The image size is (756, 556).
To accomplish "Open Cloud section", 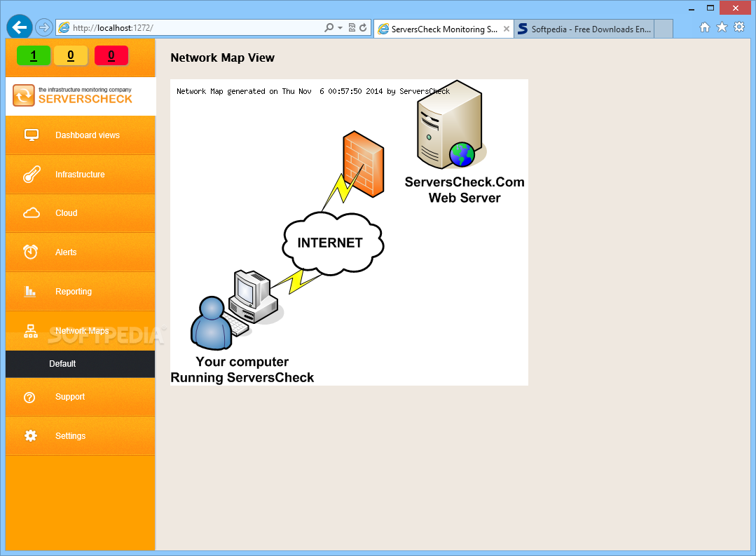I will tap(81, 213).
